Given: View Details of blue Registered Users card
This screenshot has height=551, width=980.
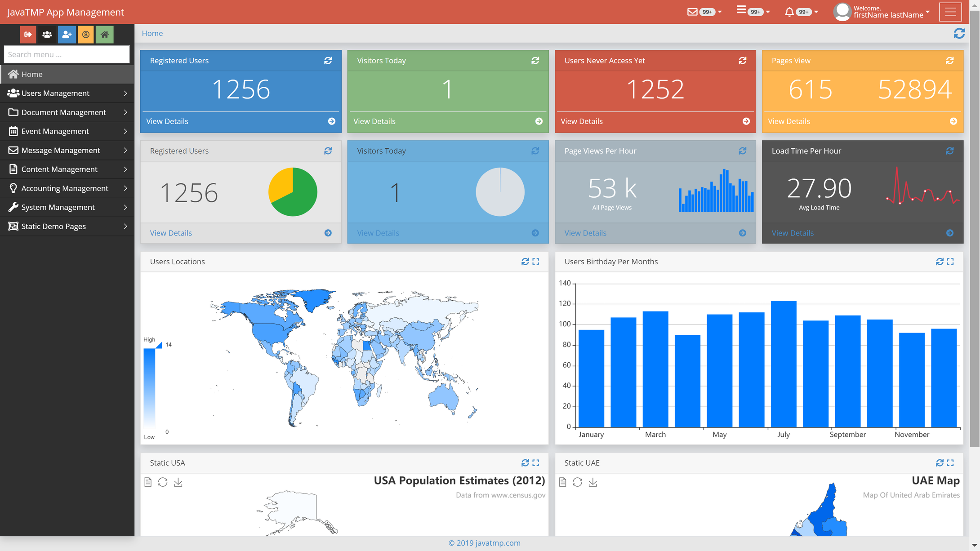Looking at the screenshot, I should (x=167, y=121).
